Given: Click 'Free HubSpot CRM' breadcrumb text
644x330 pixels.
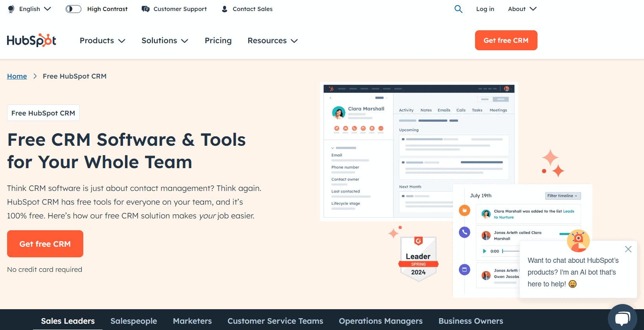Looking at the screenshot, I should point(75,76).
